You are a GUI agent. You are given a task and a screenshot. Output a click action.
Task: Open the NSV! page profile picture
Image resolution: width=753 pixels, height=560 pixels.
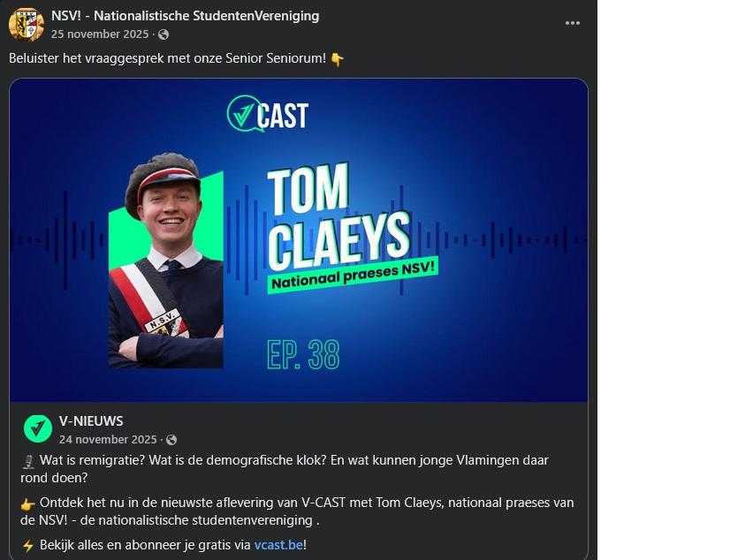27,24
